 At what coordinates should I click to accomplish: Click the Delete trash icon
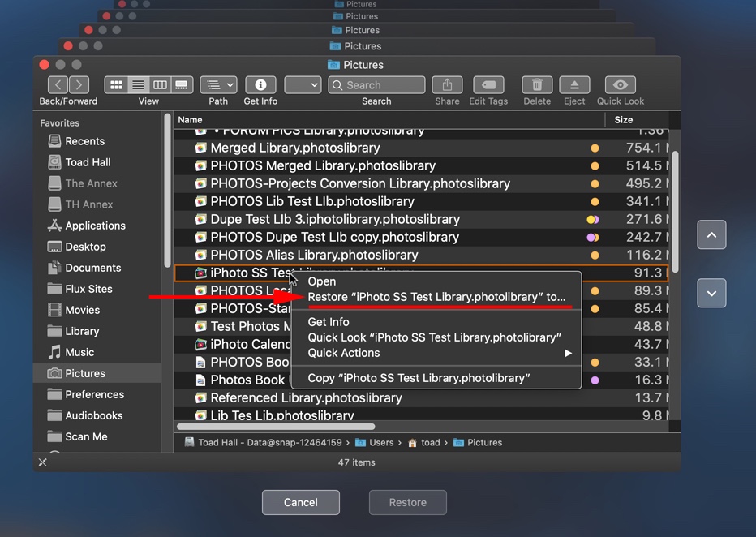pos(537,85)
